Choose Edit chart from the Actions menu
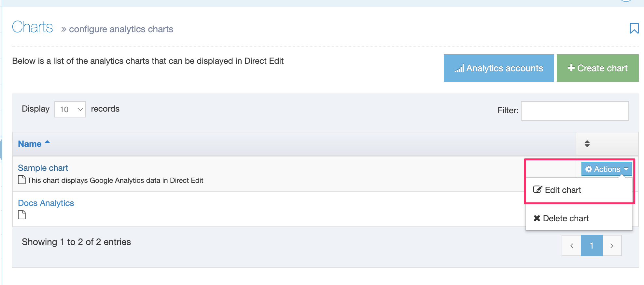This screenshot has width=644, height=285. (563, 190)
